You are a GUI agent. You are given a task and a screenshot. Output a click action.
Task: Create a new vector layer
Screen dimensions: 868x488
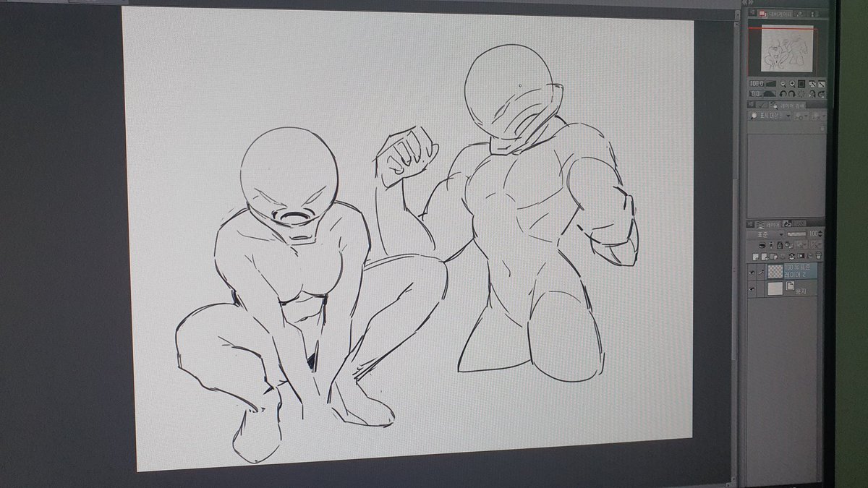click(765, 257)
